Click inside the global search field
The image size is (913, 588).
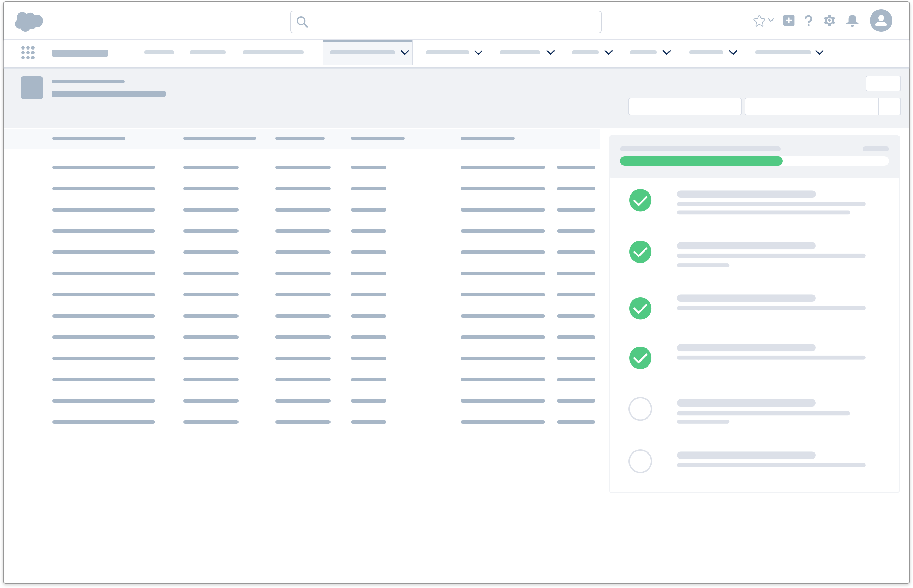click(x=445, y=22)
